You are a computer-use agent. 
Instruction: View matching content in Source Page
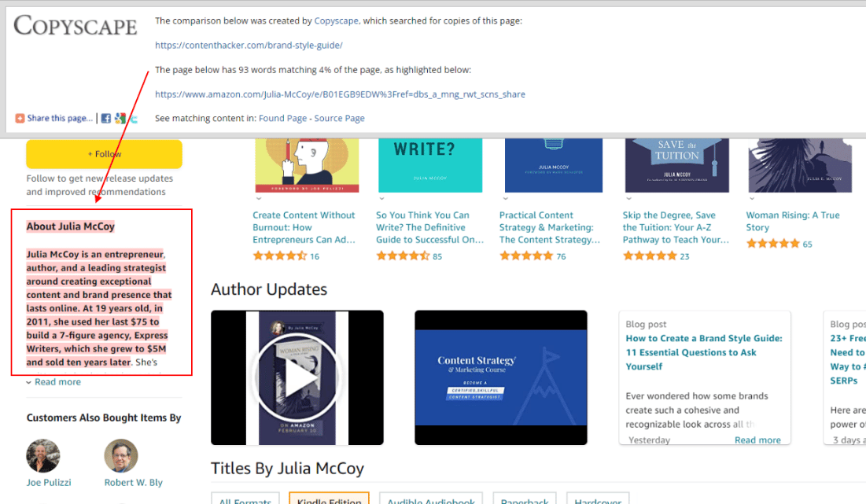340,118
